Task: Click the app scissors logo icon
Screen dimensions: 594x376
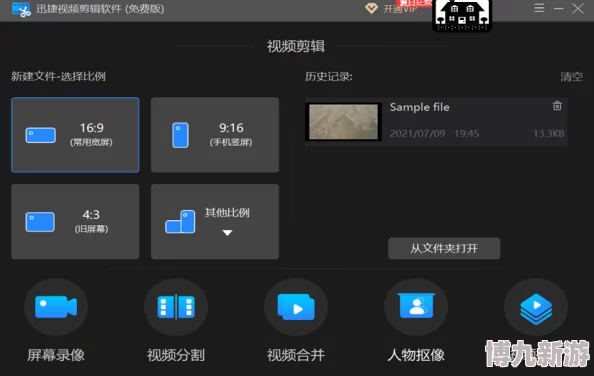Action: (21, 9)
